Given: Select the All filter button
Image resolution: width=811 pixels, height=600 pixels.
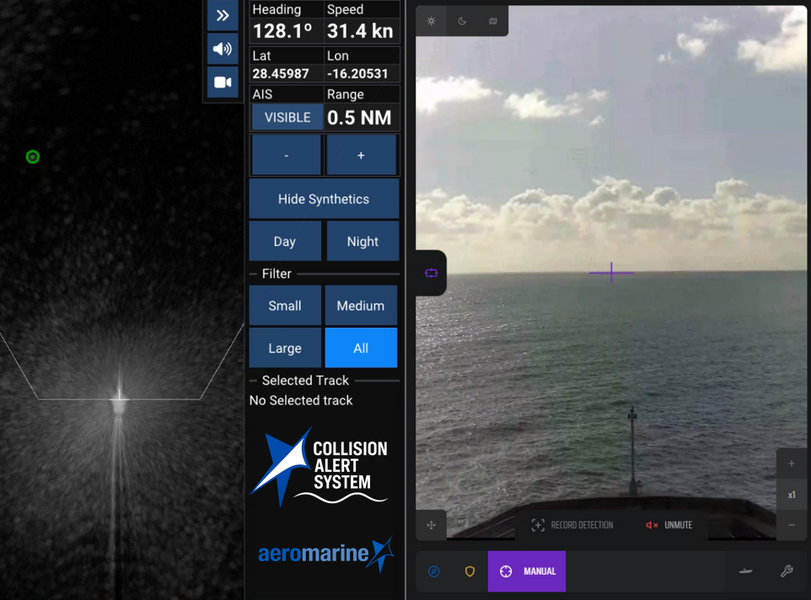Looking at the screenshot, I should (x=361, y=348).
